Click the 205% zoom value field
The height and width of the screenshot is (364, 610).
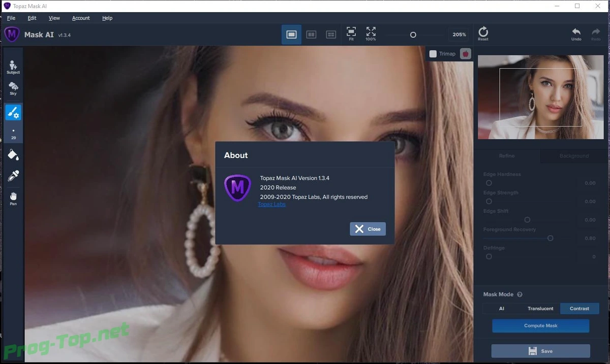click(459, 35)
